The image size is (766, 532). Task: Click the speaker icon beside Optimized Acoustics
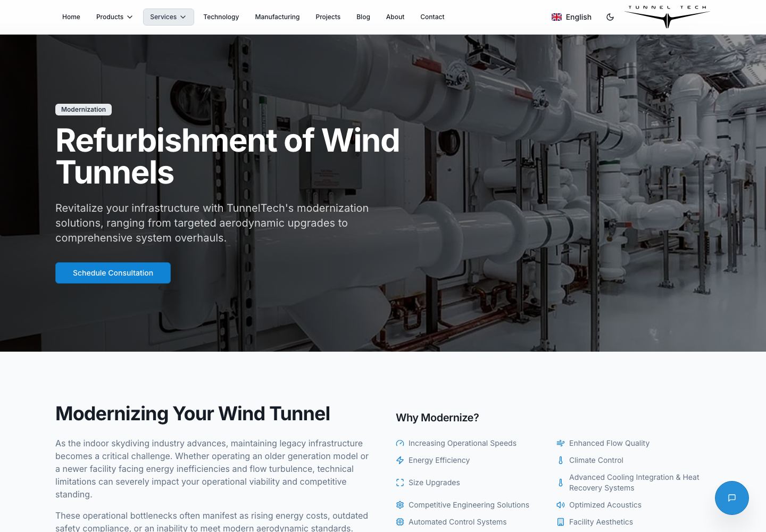561,505
